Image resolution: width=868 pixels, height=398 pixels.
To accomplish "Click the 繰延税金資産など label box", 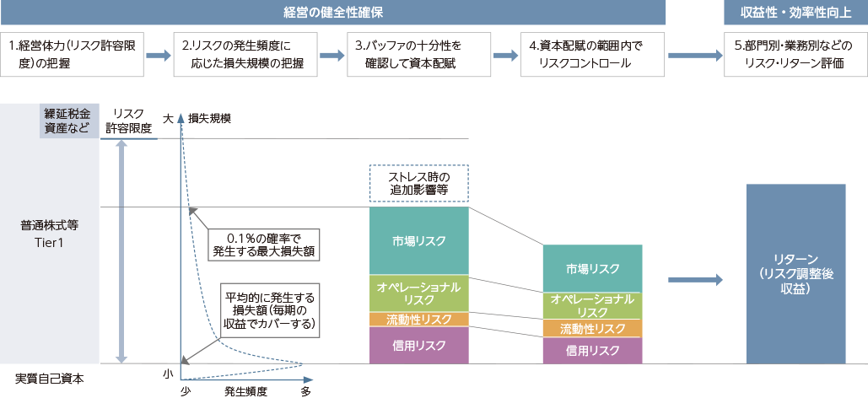I will tap(63, 121).
